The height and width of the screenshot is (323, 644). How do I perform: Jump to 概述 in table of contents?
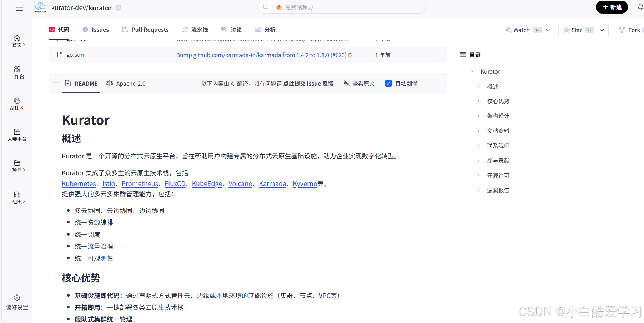pyautogui.click(x=493, y=86)
